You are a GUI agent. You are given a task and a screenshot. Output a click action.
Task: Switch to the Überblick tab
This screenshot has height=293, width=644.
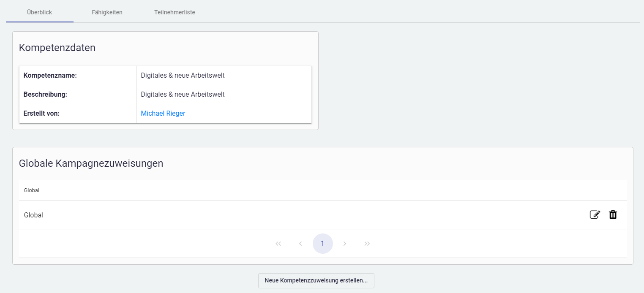point(39,12)
